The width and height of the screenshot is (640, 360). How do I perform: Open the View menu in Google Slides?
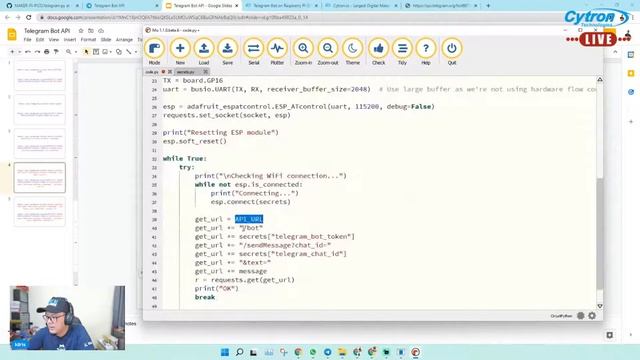[54, 40]
